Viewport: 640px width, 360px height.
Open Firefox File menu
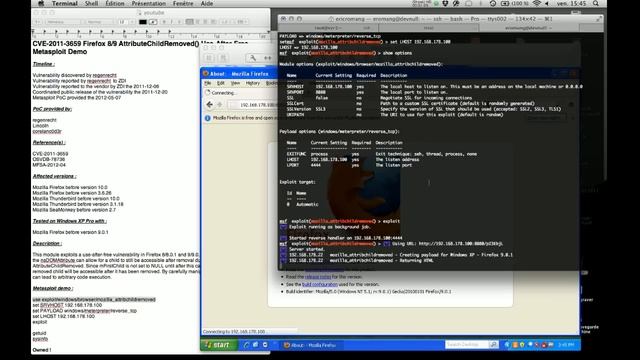point(208,83)
